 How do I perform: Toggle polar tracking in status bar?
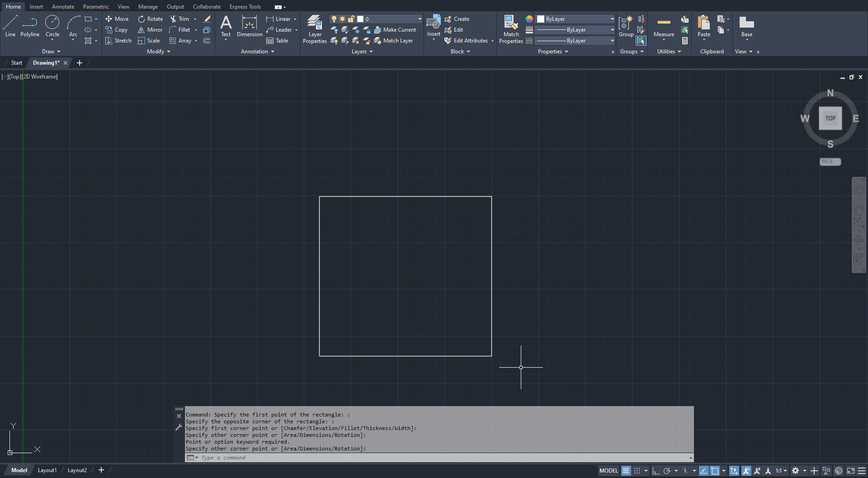click(667, 471)
